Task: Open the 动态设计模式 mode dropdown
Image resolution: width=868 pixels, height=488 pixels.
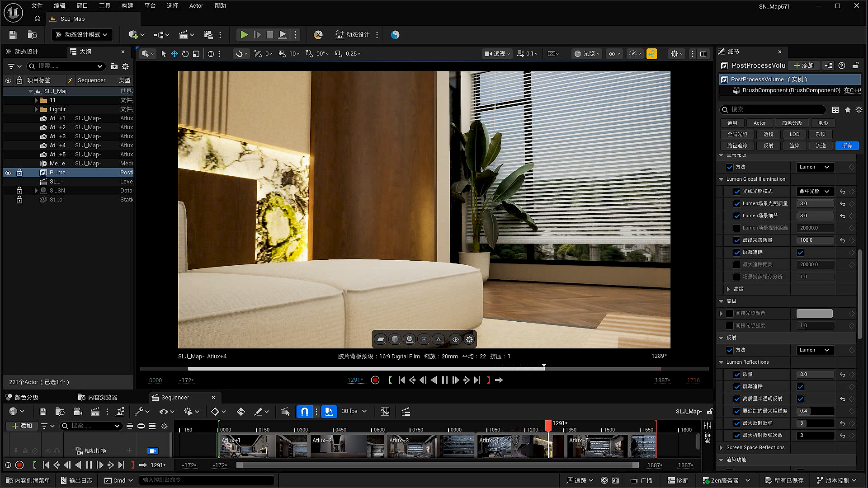Action: [82, 35]
